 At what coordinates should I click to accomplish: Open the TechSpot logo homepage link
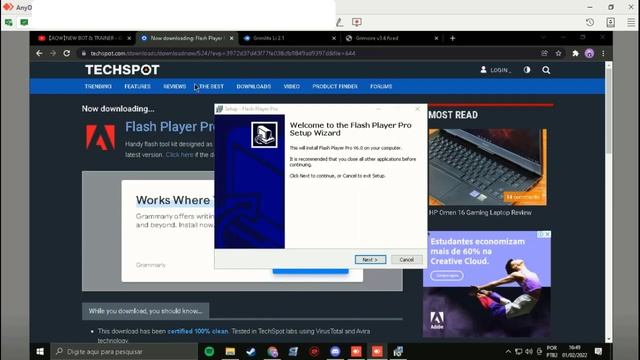pos(122,70)
